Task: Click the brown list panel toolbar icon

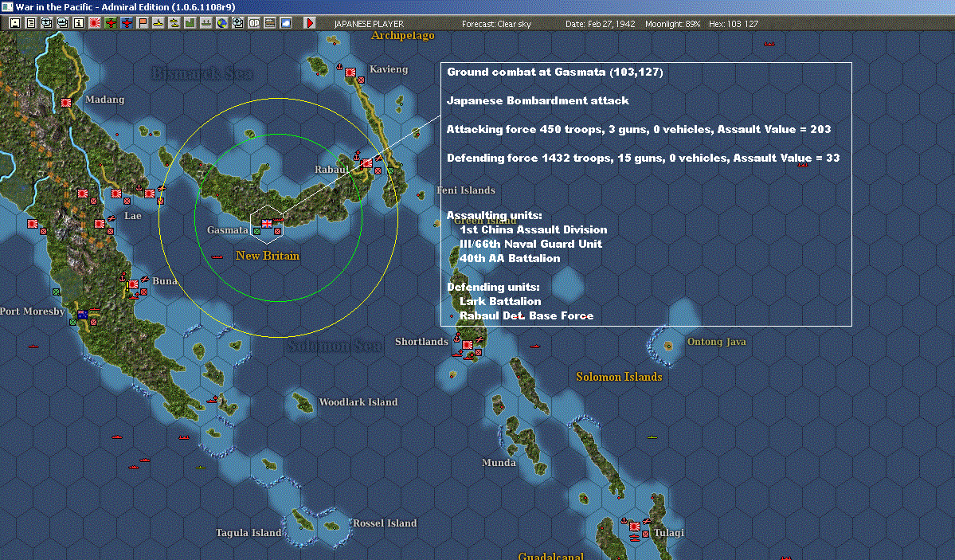Action: (269, 23)
